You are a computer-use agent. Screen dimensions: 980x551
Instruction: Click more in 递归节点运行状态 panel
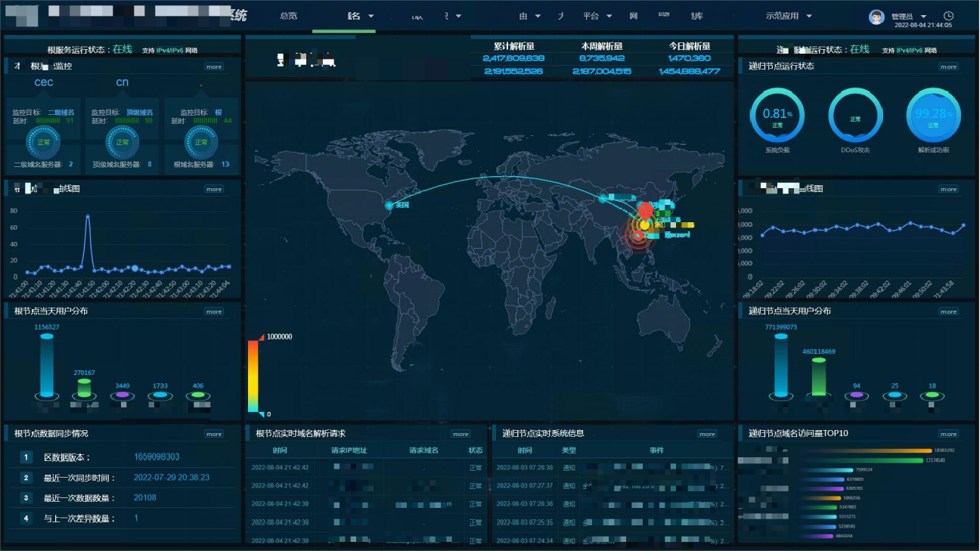tap(948, 67)
